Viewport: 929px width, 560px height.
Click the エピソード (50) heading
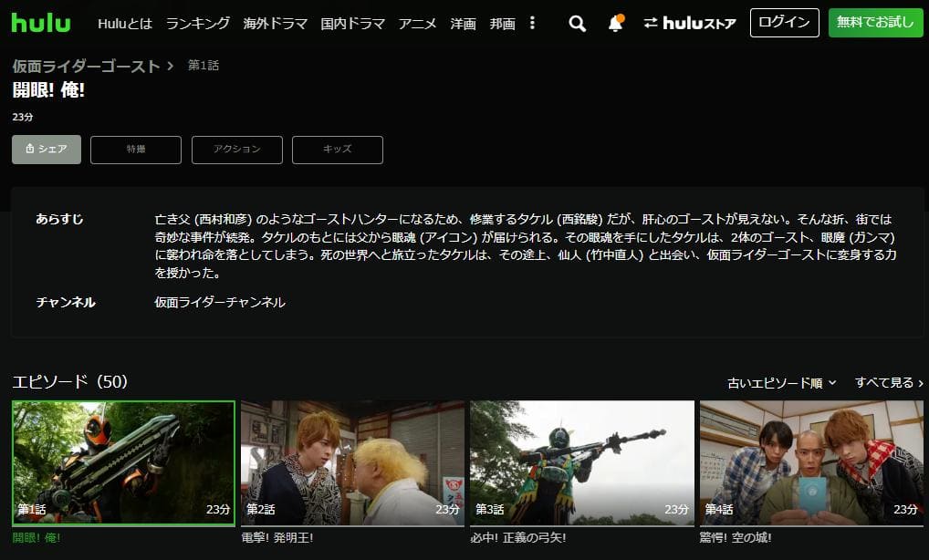70,382
